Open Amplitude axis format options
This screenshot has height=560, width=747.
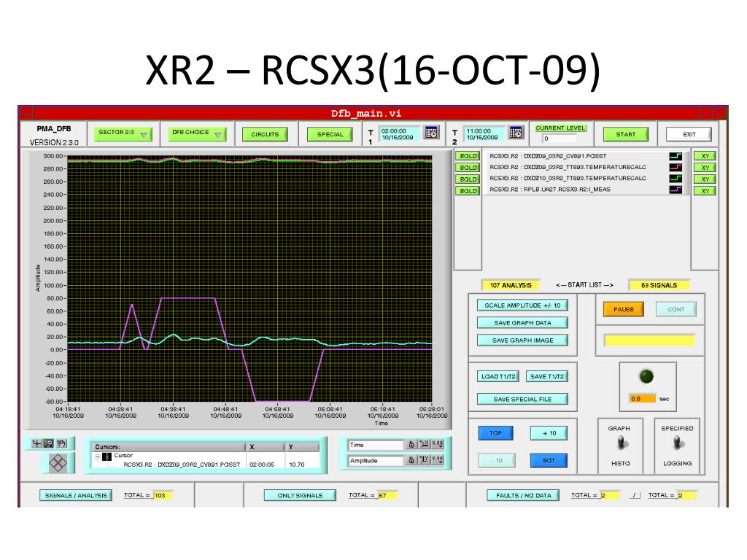tap(438, 460)
